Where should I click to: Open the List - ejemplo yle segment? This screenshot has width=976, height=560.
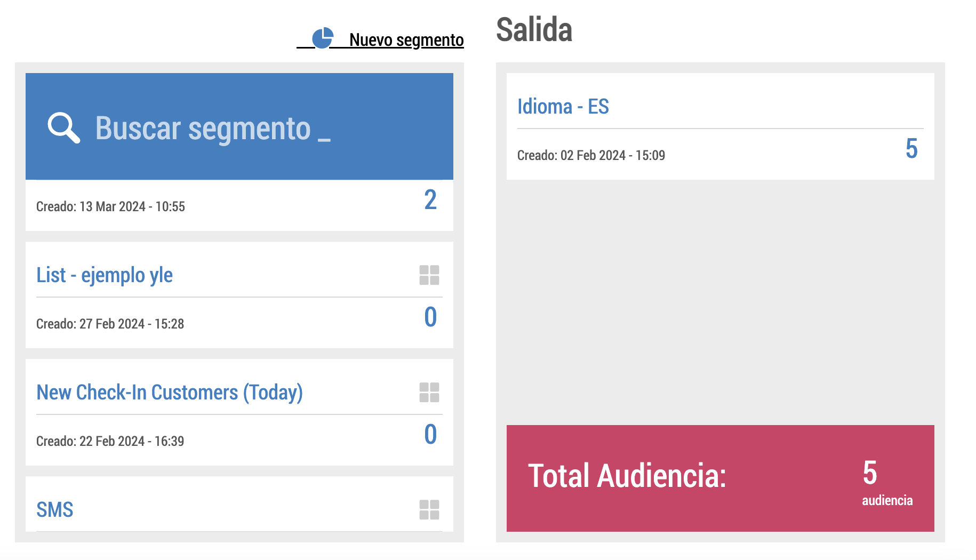105,275
